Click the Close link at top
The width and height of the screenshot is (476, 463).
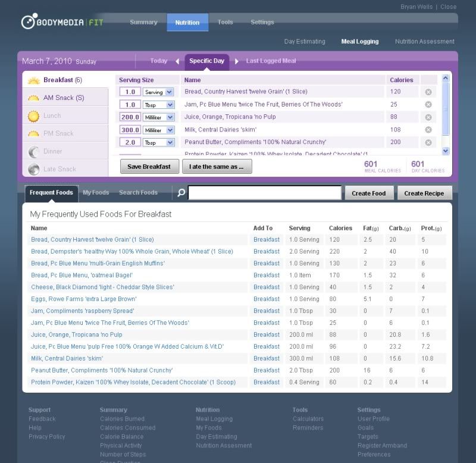click(448, 7)
